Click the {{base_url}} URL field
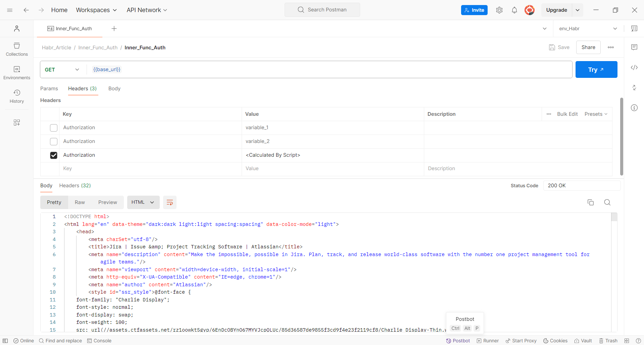 (x=330, y=69)
